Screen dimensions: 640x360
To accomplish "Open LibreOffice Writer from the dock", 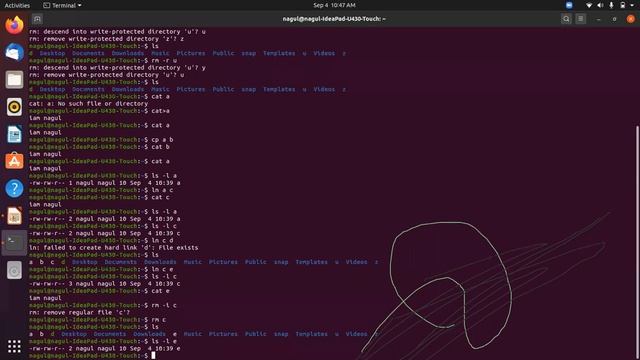I will coord(14,134).
